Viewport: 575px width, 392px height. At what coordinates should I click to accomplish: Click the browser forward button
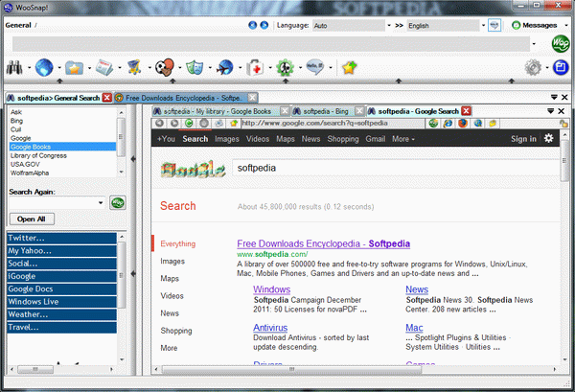(x=174, y=124)
